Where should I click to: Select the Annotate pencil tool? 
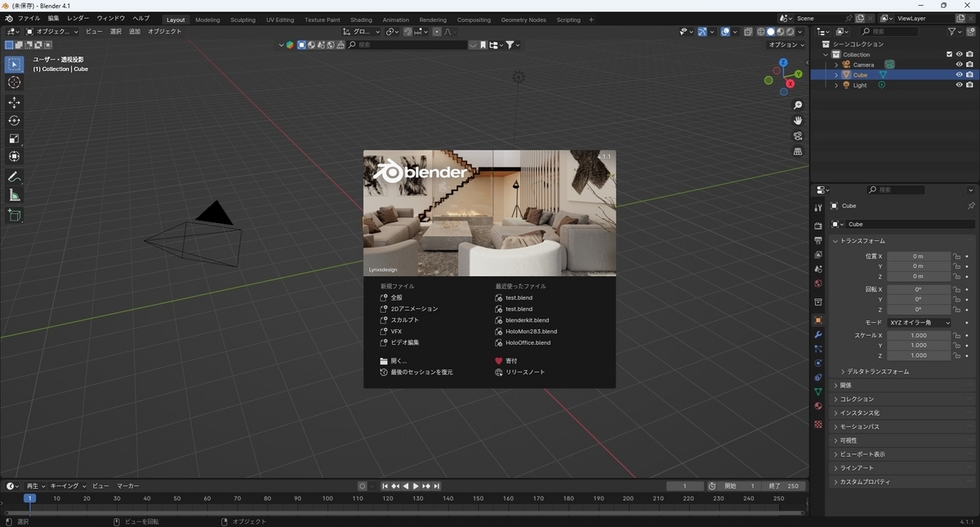[x=14, y=177]
